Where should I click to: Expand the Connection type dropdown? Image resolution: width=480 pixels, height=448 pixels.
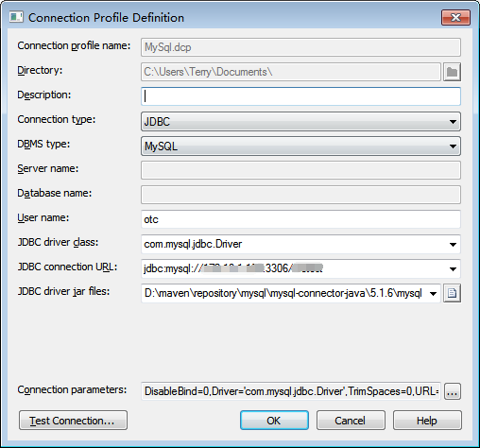(453, 122)
